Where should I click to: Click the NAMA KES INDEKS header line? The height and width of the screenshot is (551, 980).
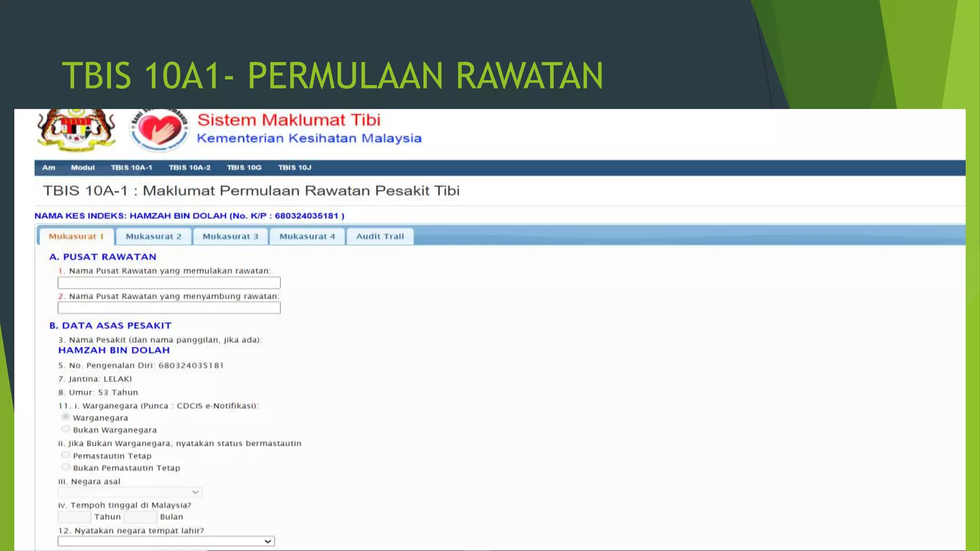tap(189, 216)
